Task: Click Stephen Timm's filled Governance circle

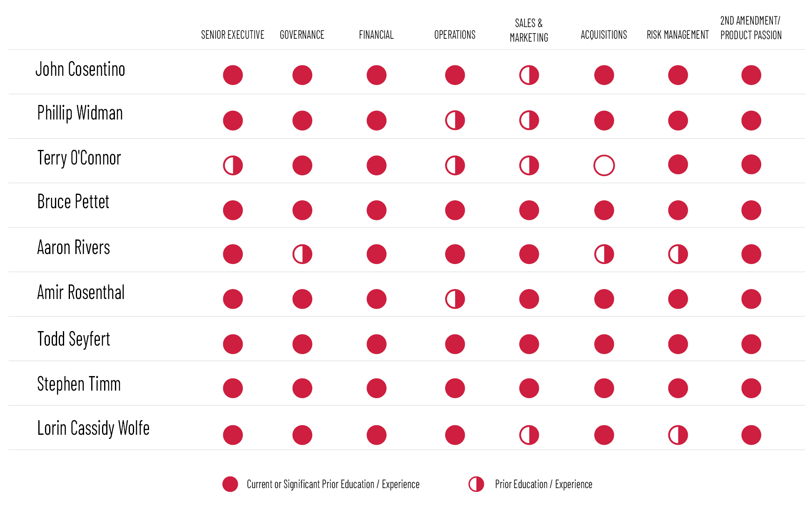Action: [x=302, y=388]
